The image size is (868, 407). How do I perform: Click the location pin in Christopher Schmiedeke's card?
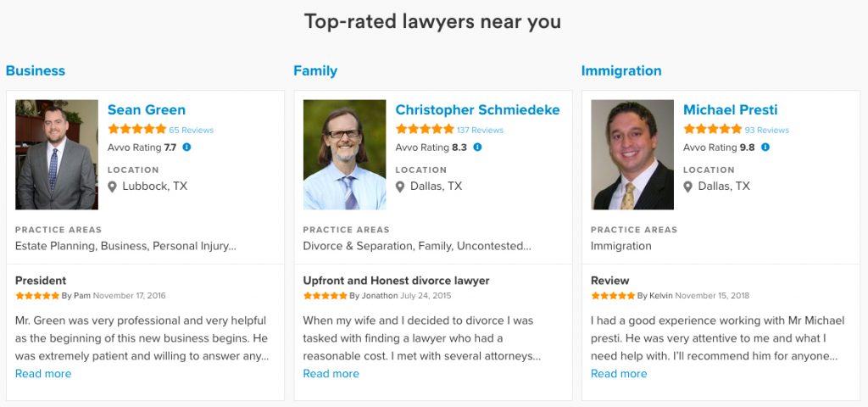(400, 187)
